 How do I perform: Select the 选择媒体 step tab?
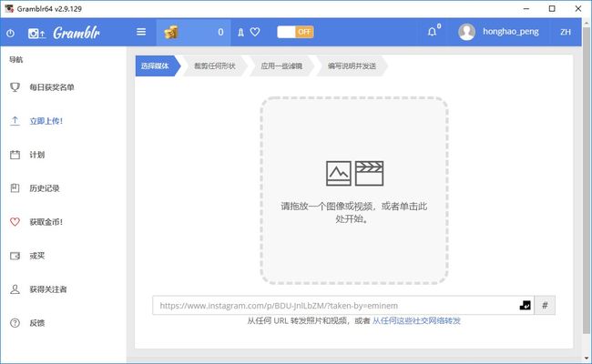(x=157, y=66)
